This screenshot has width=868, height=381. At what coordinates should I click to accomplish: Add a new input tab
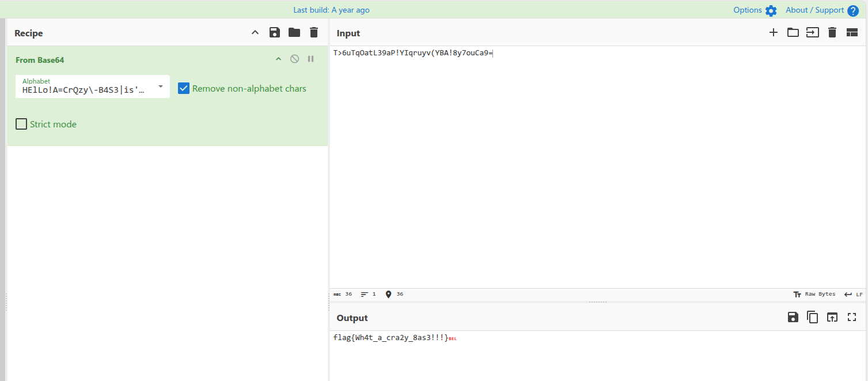click(774, 33)
